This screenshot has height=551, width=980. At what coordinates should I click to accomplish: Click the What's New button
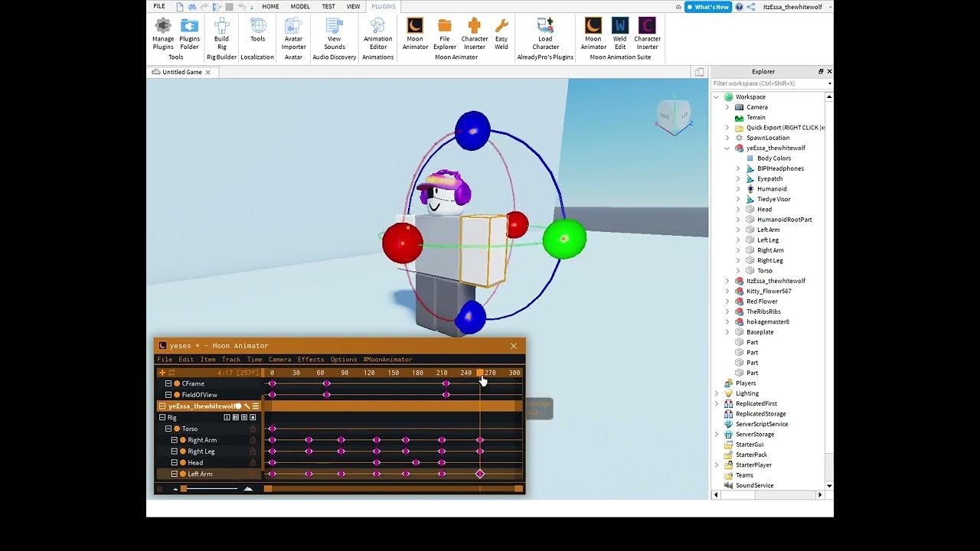(708, 7)
